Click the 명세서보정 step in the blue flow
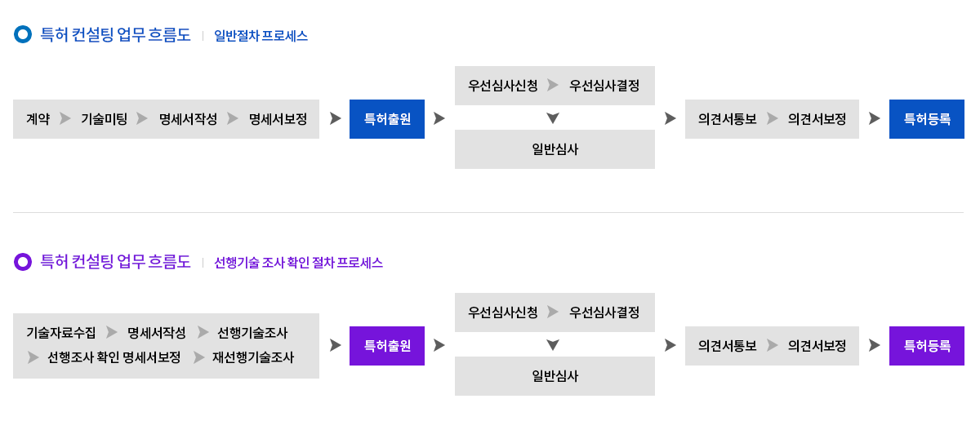Viewport: 980px width, 421px height. (x=278, y=118)
